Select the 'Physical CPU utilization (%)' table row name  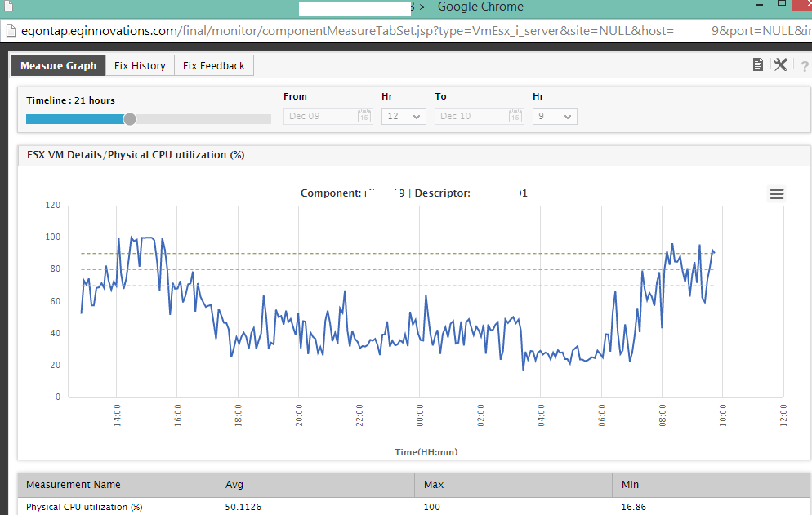(x=84, y=507)
